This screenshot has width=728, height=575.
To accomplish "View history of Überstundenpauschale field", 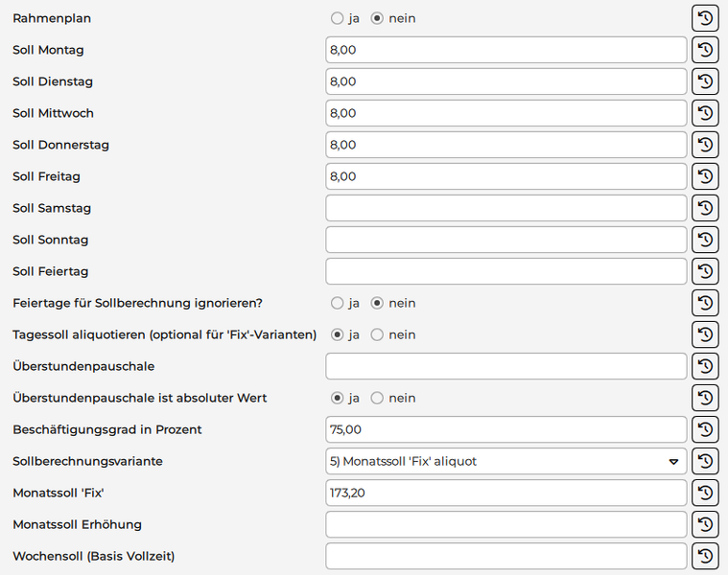I will click(705, 366).
